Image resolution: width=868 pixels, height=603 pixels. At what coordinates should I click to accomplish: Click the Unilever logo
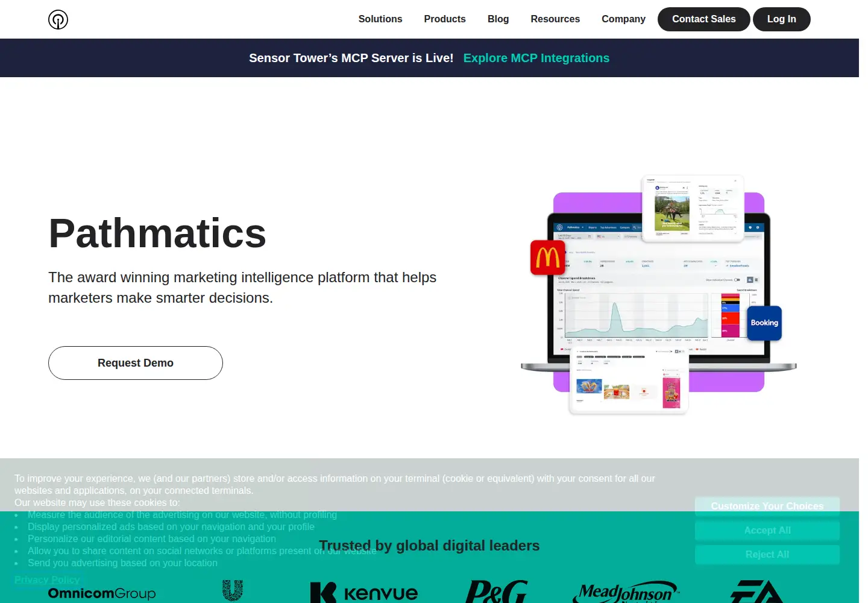(x=233, y=590)
